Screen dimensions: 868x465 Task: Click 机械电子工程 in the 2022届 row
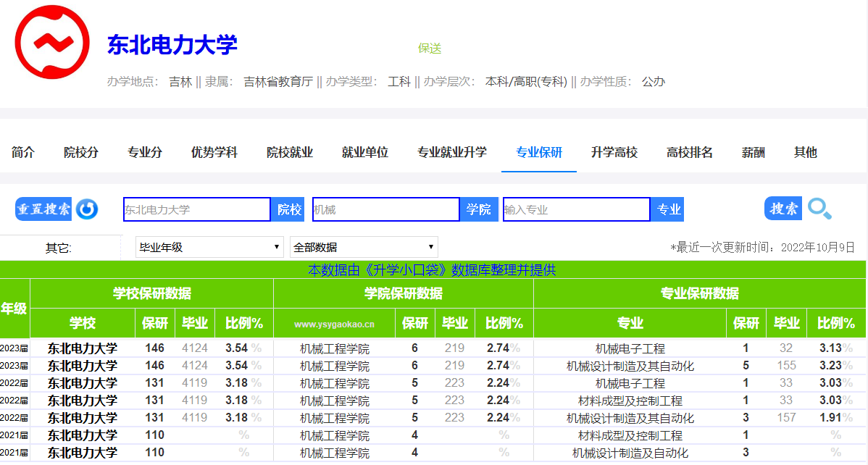[x=630, y=383]
